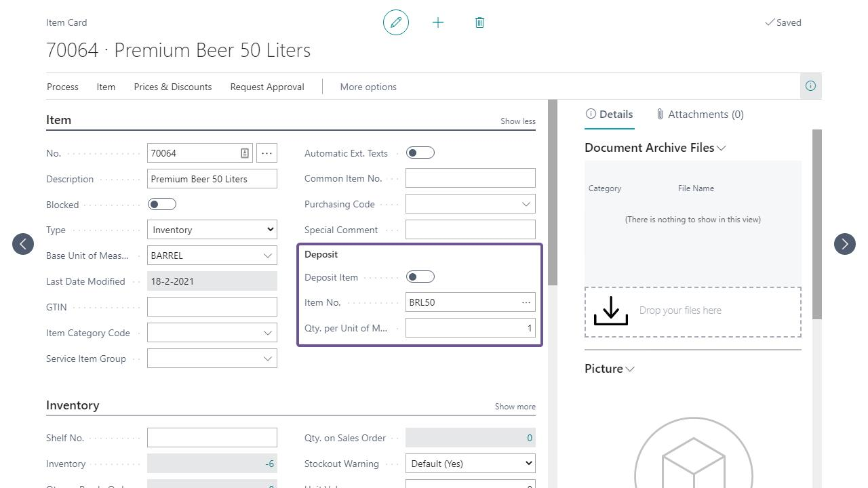Viewport: 868px width, 488px height.
Task: Open lookup ellipsis in Deposit Item No. field
Action: point(526,302)
